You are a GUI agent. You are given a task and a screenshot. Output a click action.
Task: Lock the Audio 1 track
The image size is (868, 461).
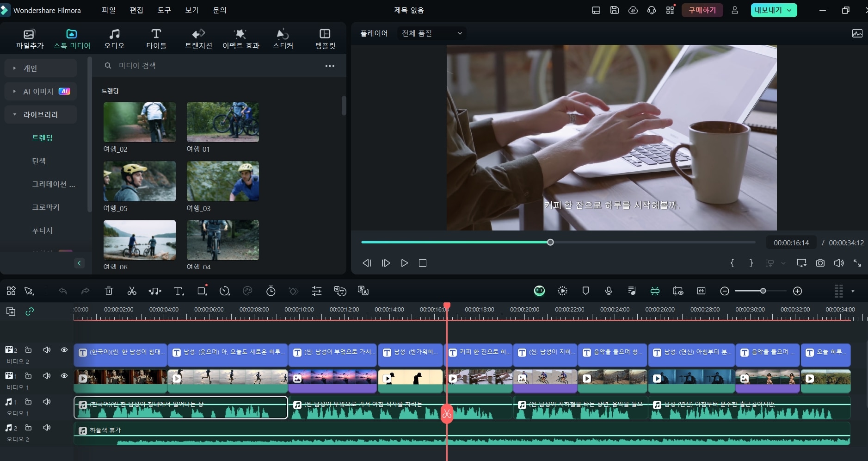click(28, 402)
